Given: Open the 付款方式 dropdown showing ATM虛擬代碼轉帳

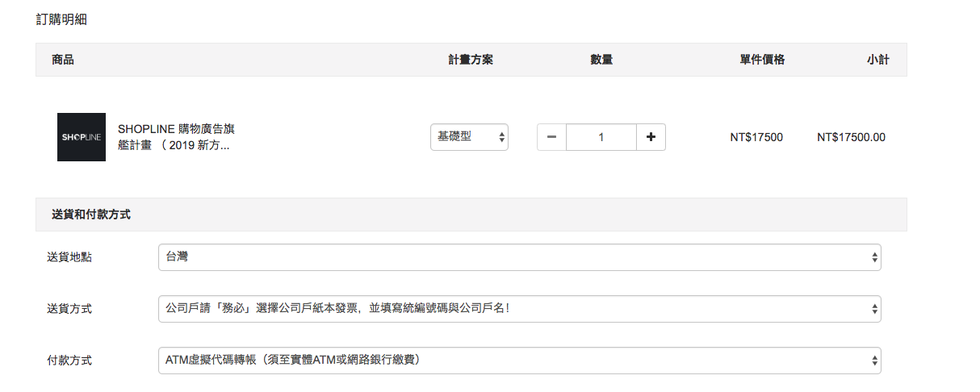Looking at the screenshot, I should pyautogui.click(x=520, y=361).
